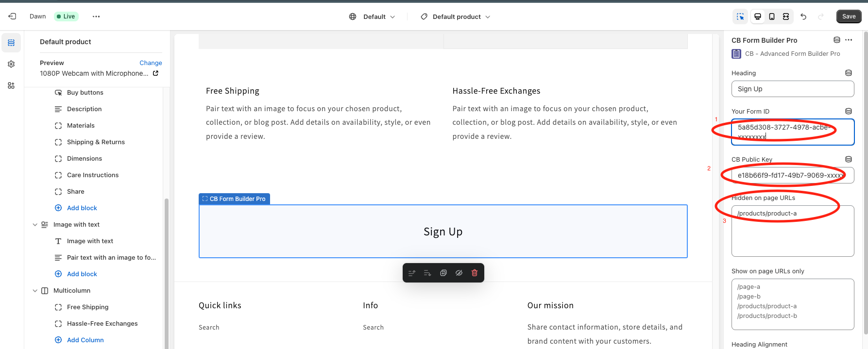
Task: Duplicate block from floating toolbar
Action: (443, 273)
